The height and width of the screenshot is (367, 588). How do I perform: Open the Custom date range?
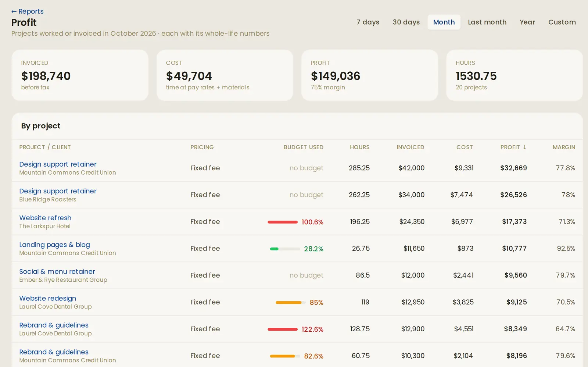562,22
